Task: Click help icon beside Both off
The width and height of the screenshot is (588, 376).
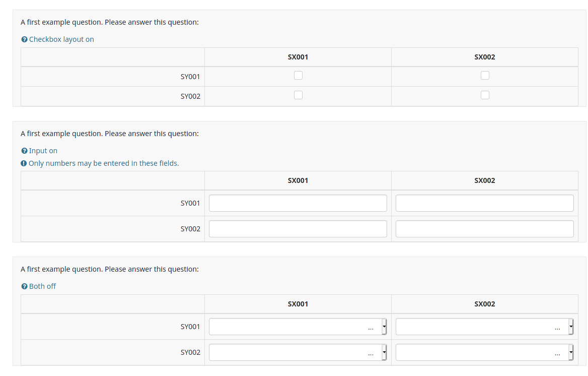Action: pos(24,286)
